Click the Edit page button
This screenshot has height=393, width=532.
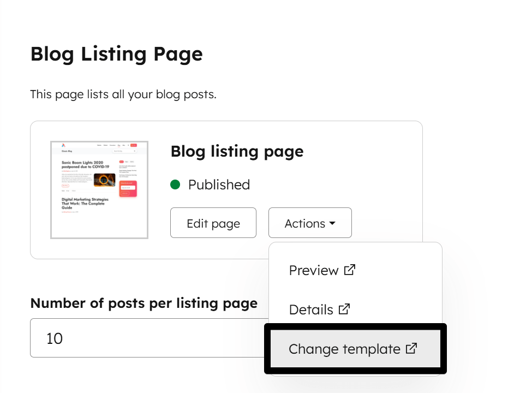coord(213,223)
